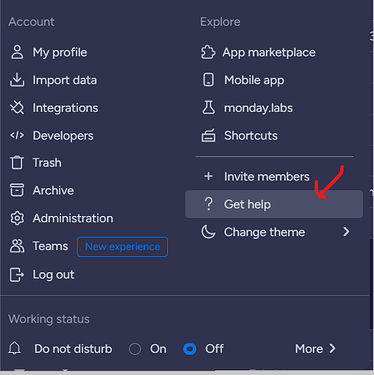Open the Get help menu item
Image resolution: width=374 pixels, height=375 pixels.
pos(274,204)
